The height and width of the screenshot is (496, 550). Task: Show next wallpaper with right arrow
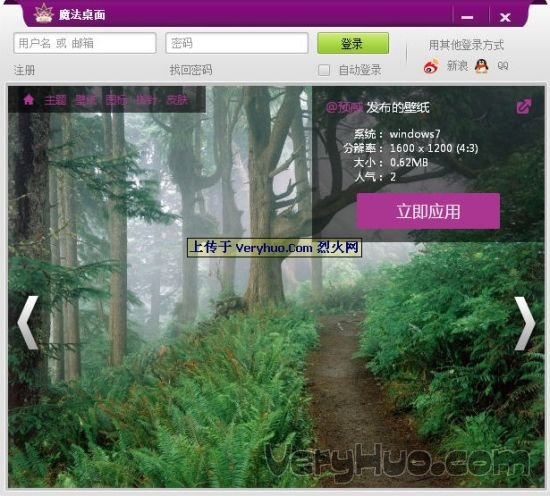525,323
